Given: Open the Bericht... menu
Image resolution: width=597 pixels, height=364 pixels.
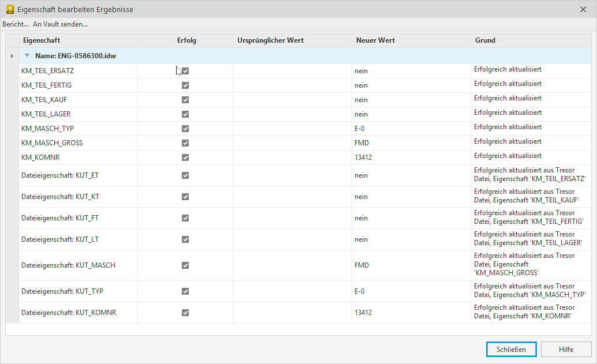Looking at the screenshot, I should point(16,24).
